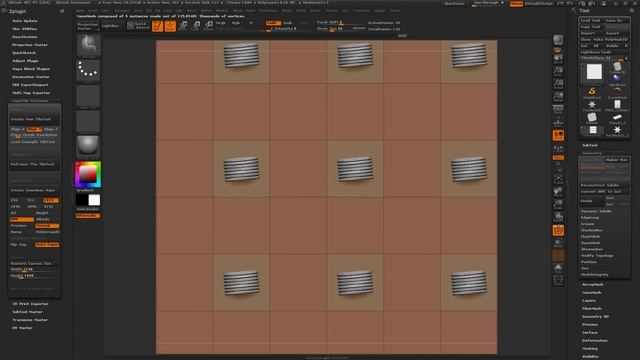Image resolution: width=640 pixels, height=360 pixels.
Task: Select the white secondary color swatch
Action: [x=94, y=200]
